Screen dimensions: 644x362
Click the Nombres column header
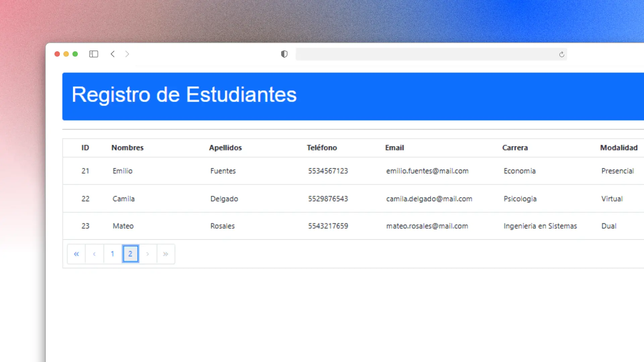pos(127,148)
